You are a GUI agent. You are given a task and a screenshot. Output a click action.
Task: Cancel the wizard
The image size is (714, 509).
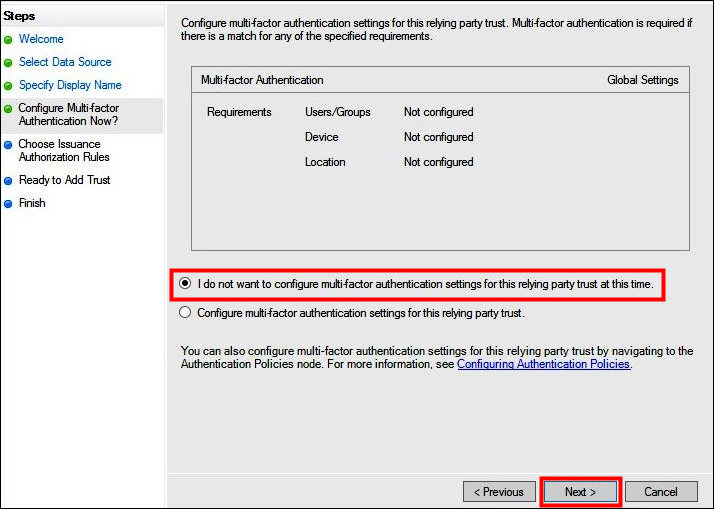click(x=660, y=492)
